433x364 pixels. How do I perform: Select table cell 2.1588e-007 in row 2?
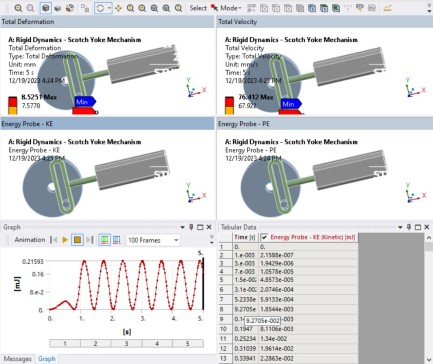pos(308,255)
